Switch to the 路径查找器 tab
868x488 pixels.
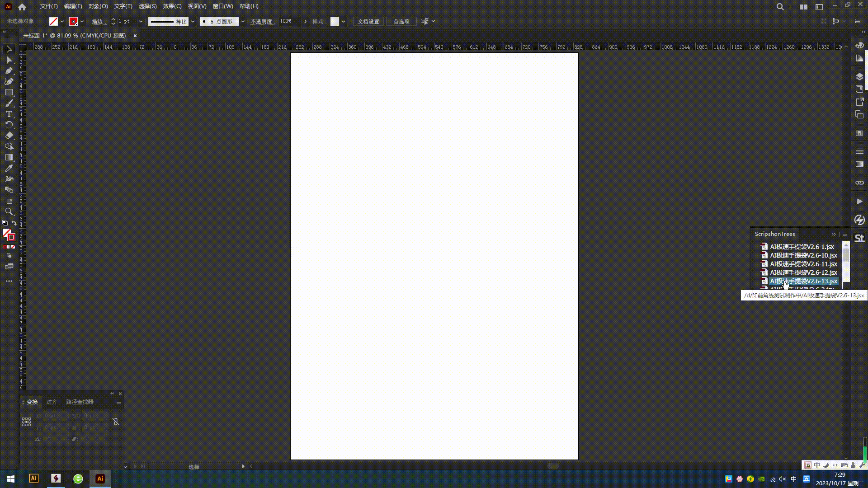80,402
